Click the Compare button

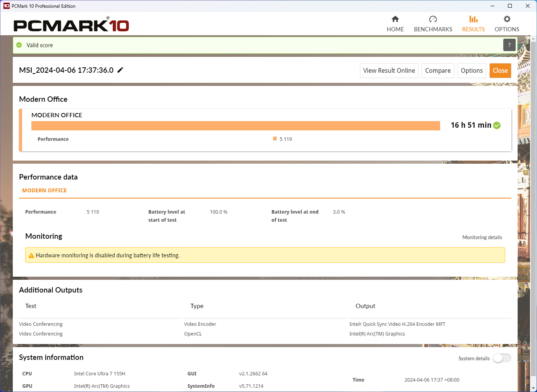point(438,70)
